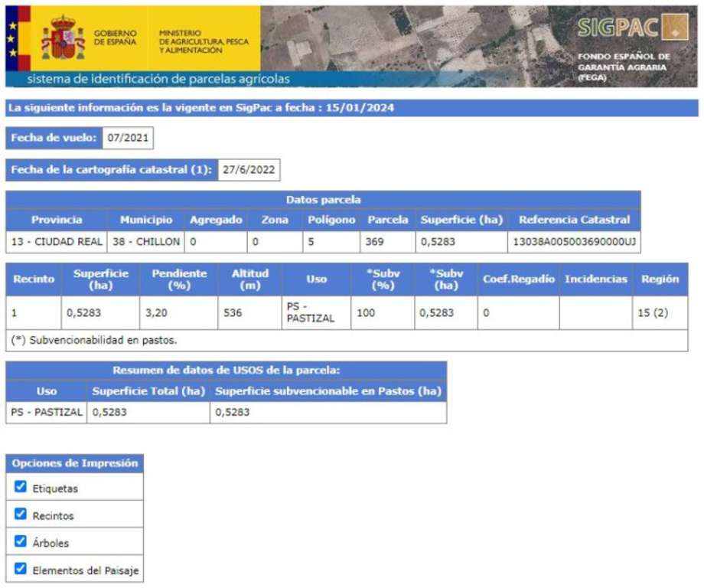Viewport: 704px width, 588px height.
Task: Disable the Árboles checkbox
Action: 21,542
